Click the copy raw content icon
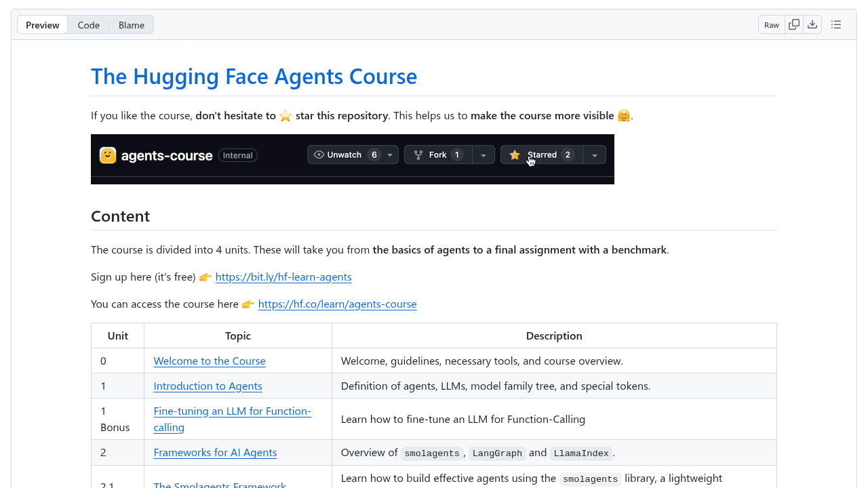The height and width of the screenshot is (488, 868). click(x=794, y=24)
